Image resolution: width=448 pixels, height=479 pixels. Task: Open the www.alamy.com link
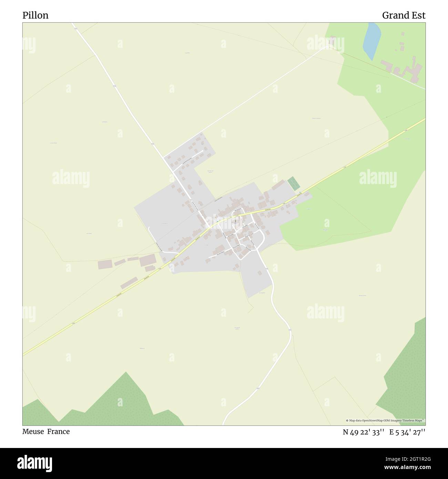(x=408, y=468)
